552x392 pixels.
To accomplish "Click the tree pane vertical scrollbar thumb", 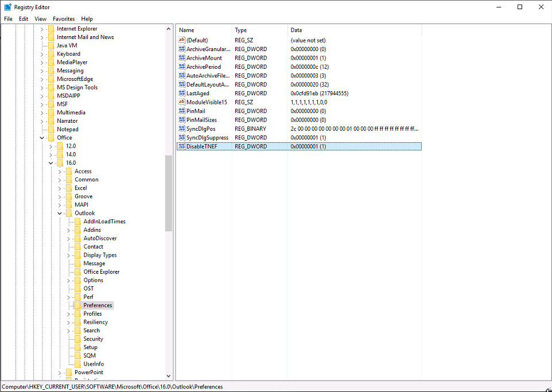I will (x=168, y=193).
